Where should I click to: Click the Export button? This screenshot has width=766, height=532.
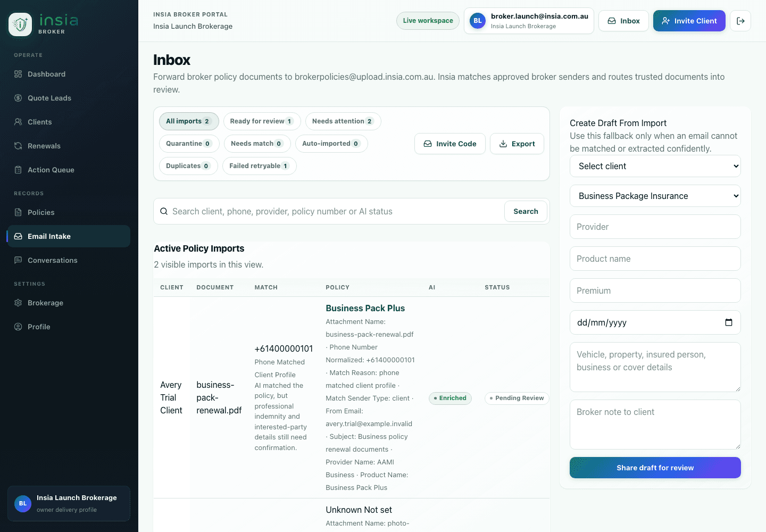pos(517,144)
